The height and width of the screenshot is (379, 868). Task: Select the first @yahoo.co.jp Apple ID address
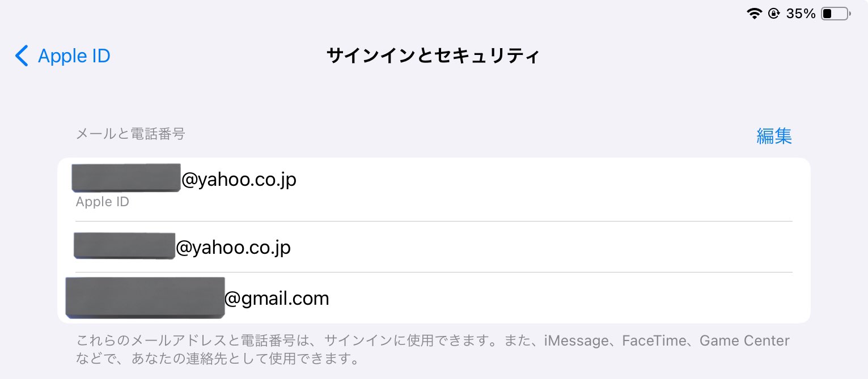coord(434,190)
